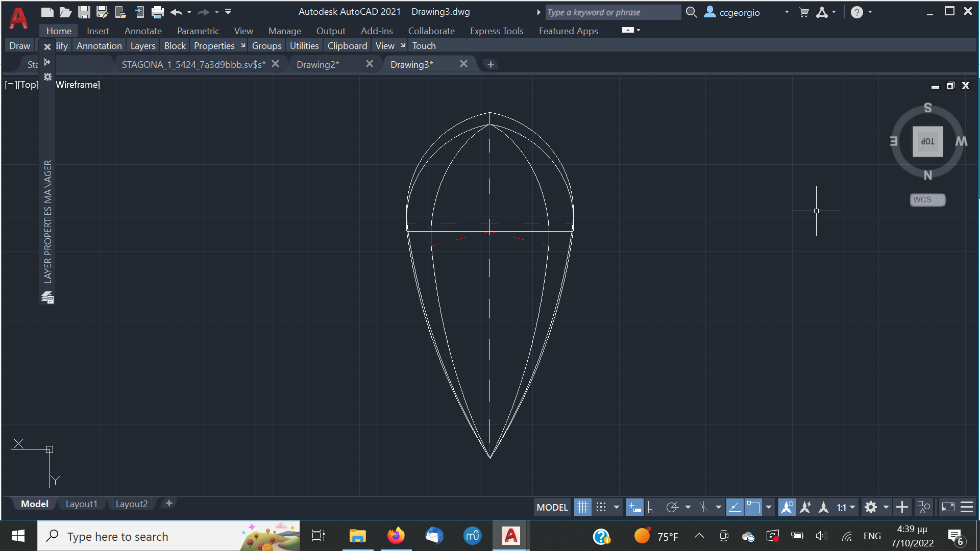Toggle auto-add annotation scales
Image resolution: width=980 pixels, height=551 pixels.
coord(805,507)
